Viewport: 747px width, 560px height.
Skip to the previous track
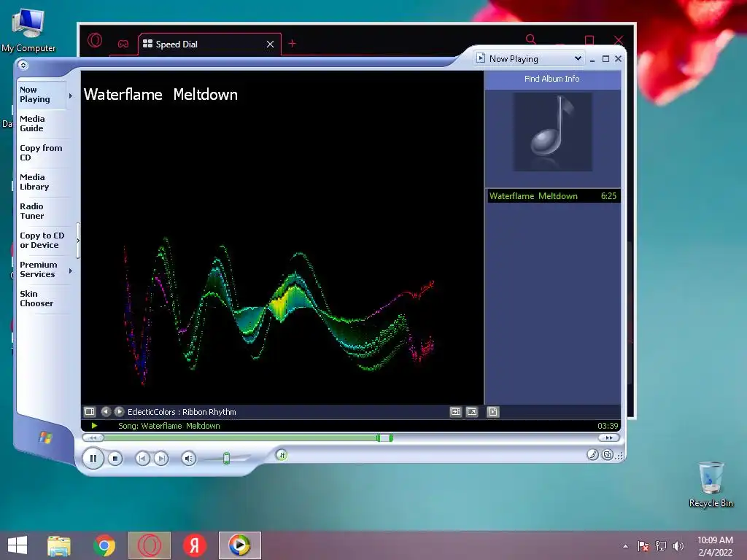click(x=142, y=459)
